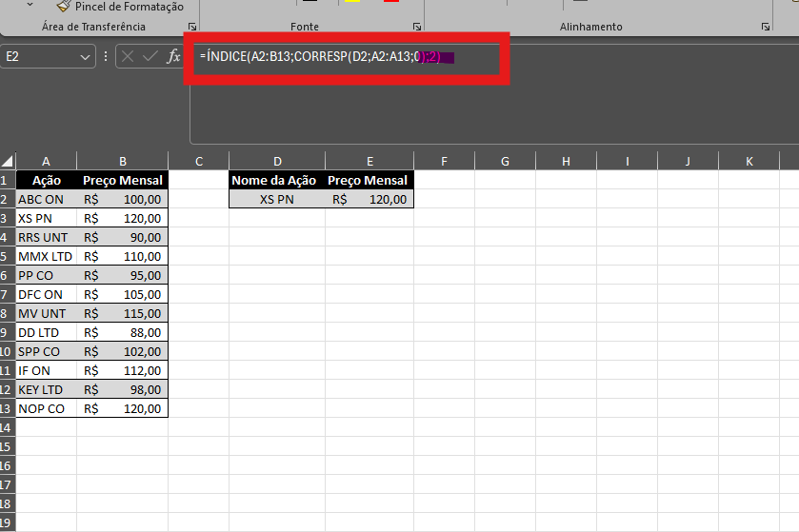This screenshot has height=532, width=799.
Task: Select column J header
Action: click(x=688, y=162)
